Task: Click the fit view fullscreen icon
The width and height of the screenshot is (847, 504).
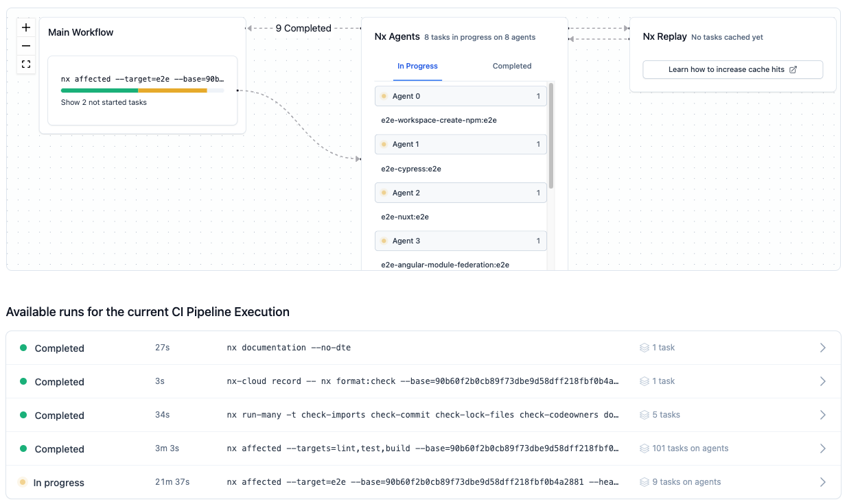Action: 26,64
